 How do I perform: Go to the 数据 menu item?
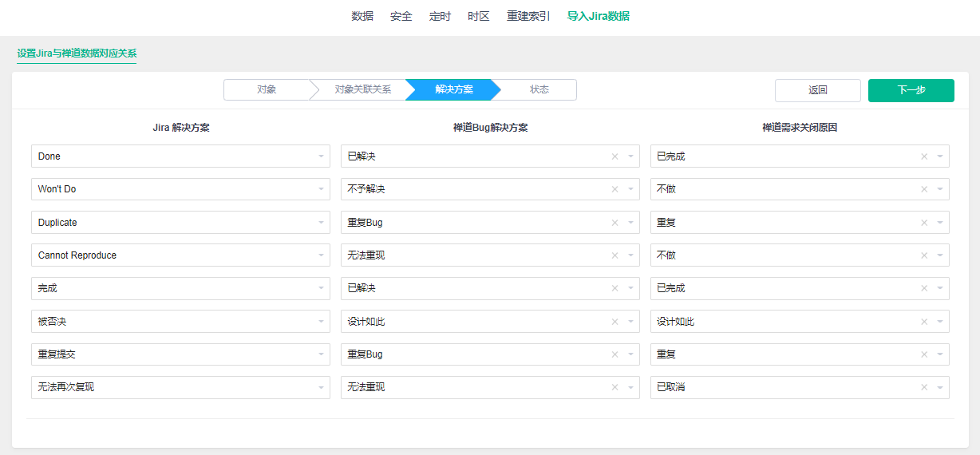coord(362,16)
